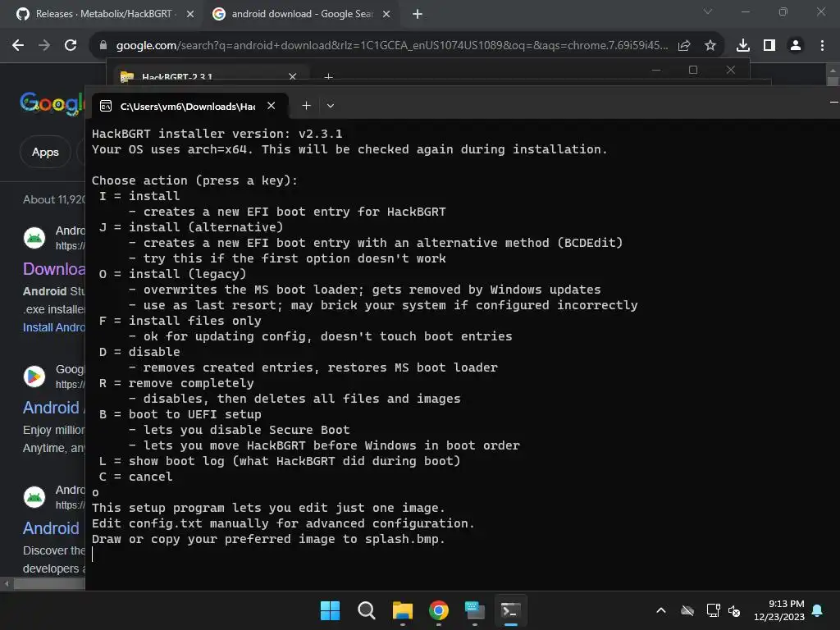Click the horizontal scrollbar on Google page
This screenshot has width=840, height=630.
[x=48, y=584]
